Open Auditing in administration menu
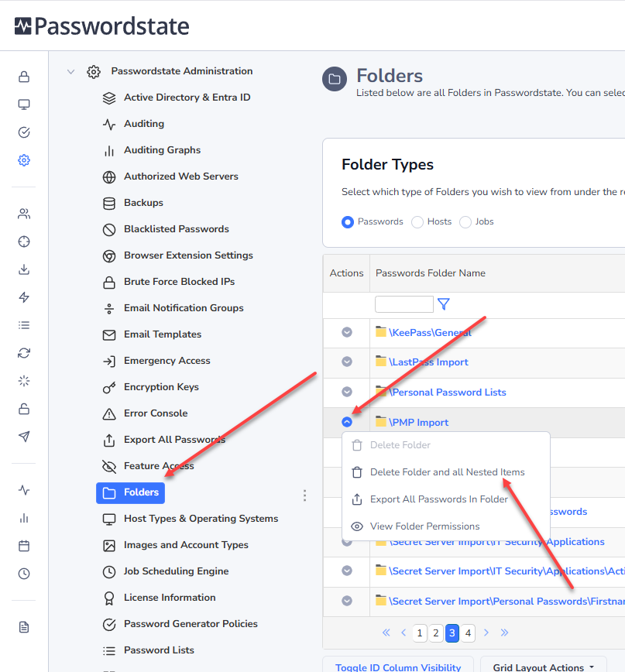The width and height of the screenshot is (625, 672). 144,124
